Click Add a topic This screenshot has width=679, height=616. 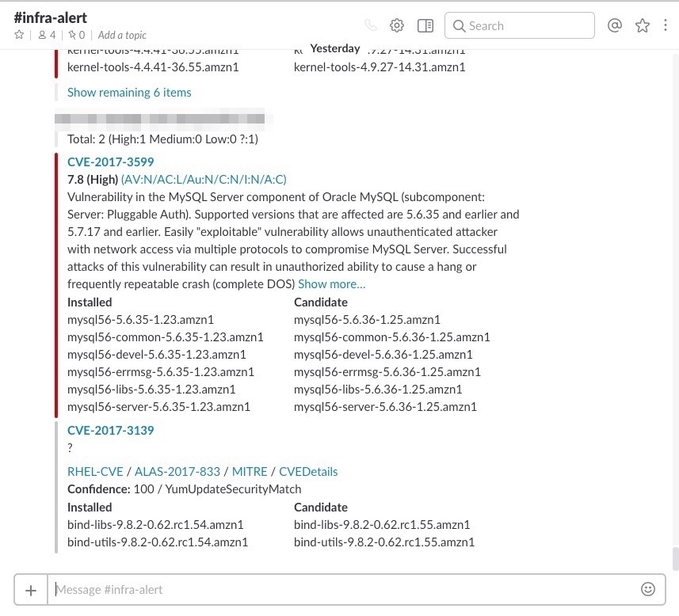point(122,35)
